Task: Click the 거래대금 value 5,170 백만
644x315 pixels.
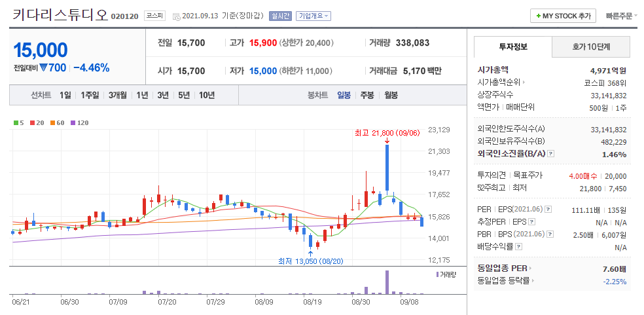Action: 421,71
